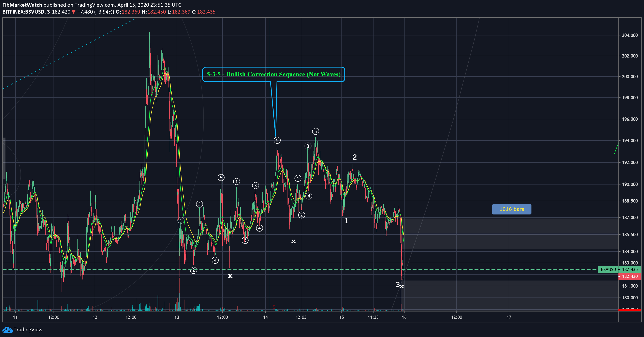Click the 180.000 price axis label

coord(629,298)
